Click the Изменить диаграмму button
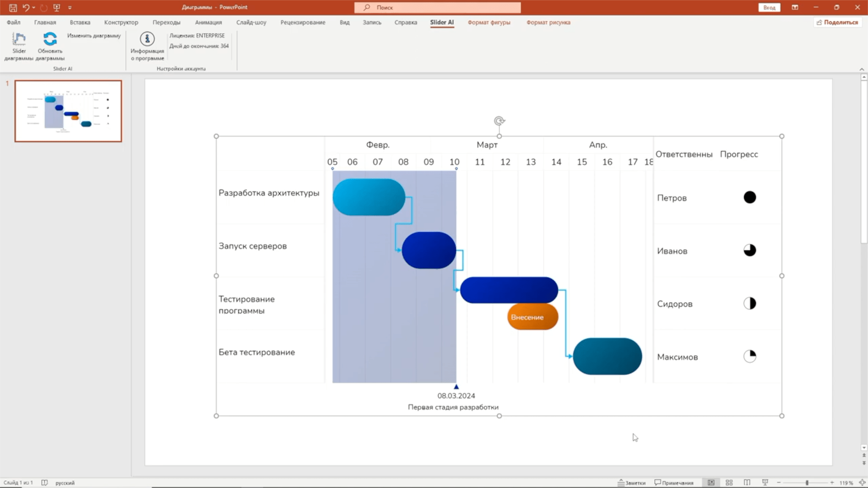Viewport: 868px width, 488px height. 94,36
